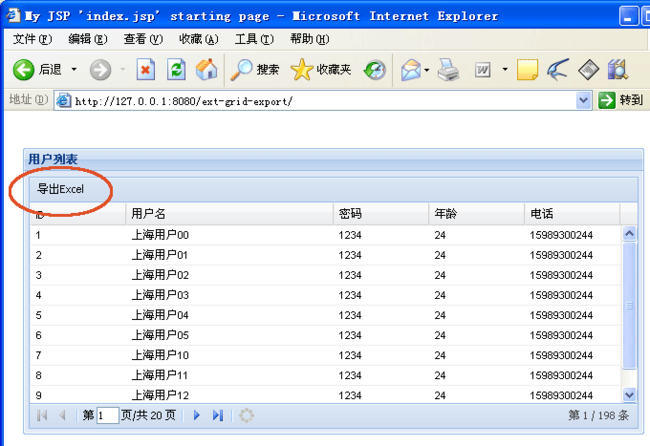Go to first page of grid

pos(42,415)
